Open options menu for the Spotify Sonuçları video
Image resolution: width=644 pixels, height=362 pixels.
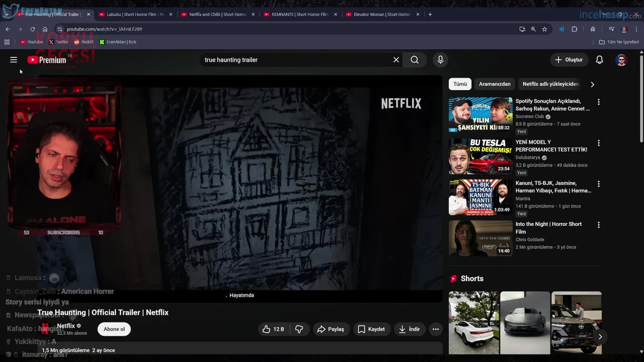click(x=598, y=102)
